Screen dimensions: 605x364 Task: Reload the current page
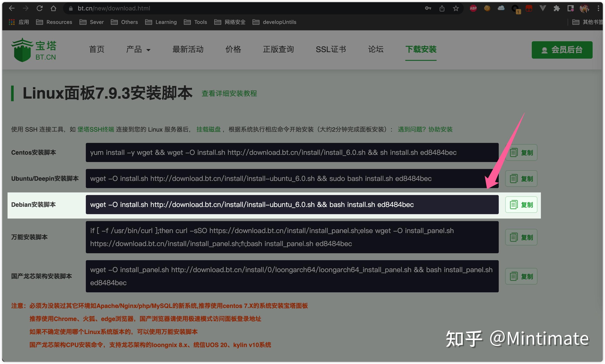point(40,8)
